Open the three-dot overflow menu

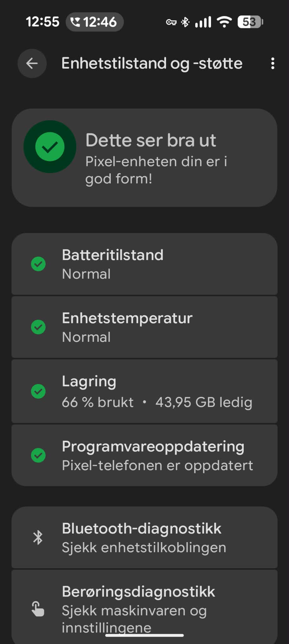(x=273, y=64)
